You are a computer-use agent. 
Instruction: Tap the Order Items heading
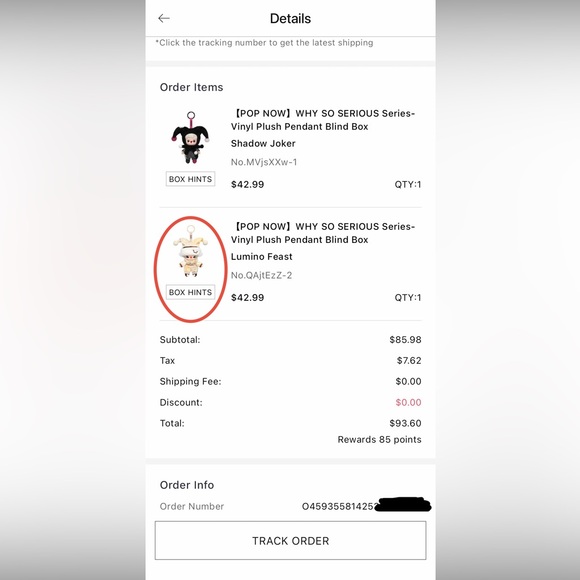click(x=192, y=87)
